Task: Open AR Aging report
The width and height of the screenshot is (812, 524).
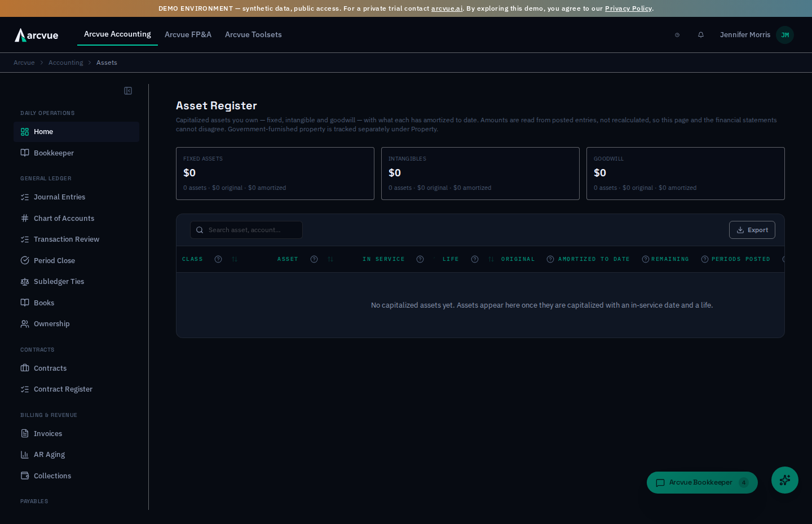Action: (x=76, y=455)
